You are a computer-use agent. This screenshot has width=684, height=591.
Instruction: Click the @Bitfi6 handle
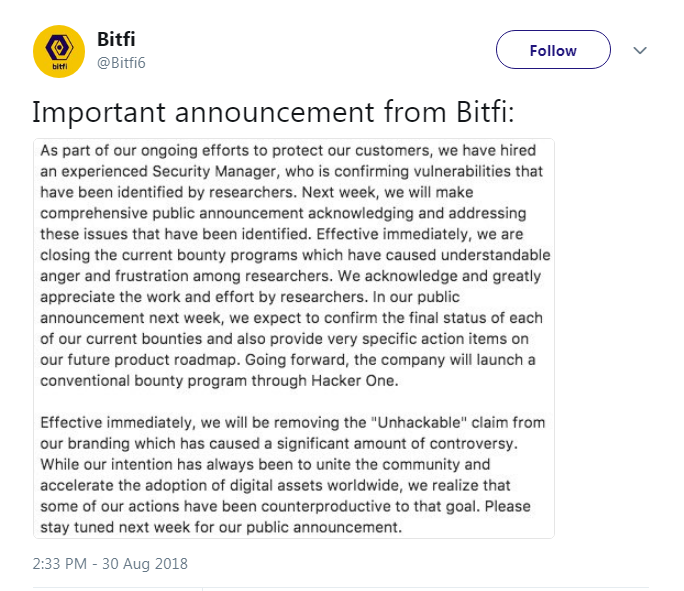[122, 63]
